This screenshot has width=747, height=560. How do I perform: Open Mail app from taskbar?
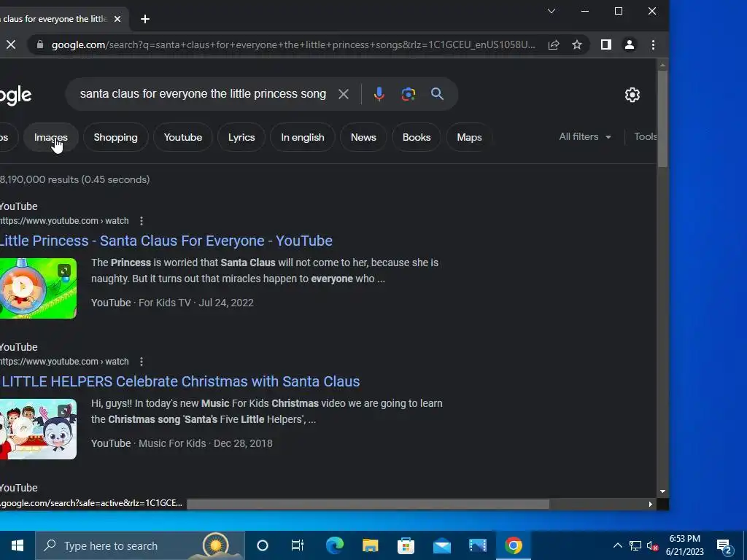(441, 545)
